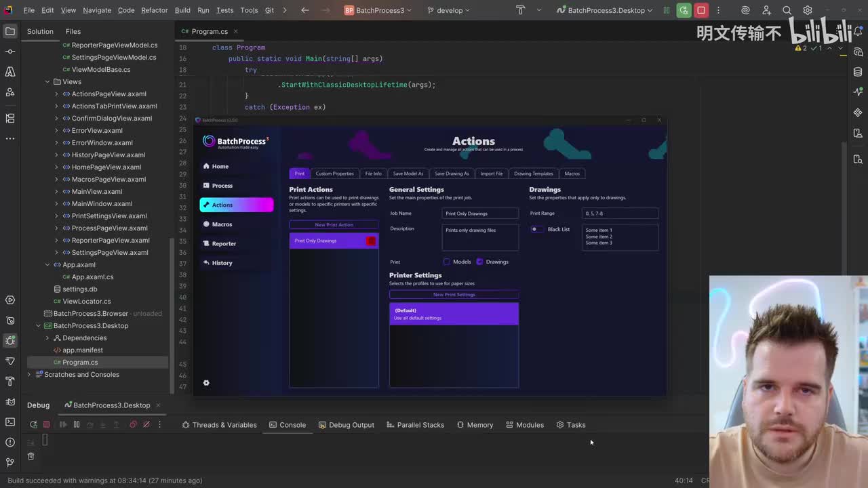Toggle the Black List switch
This screenshot has height=488, width=868.
point(536,229)
